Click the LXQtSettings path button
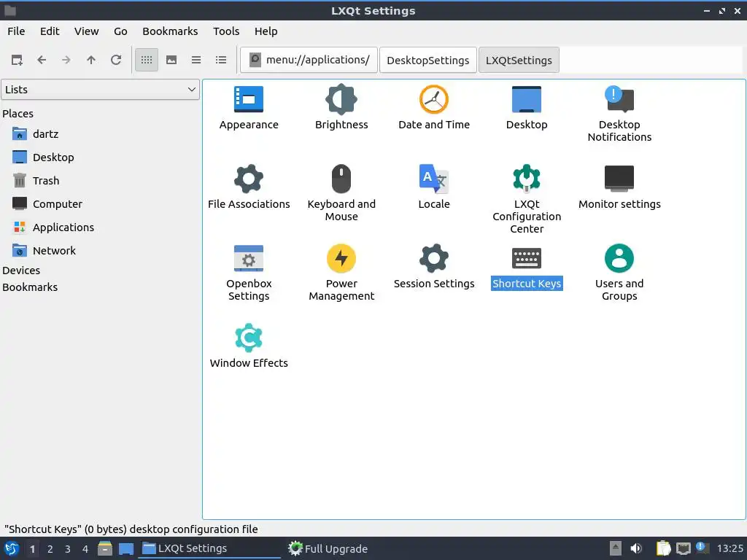Screen dimensions: 747x560 [519, 60]
